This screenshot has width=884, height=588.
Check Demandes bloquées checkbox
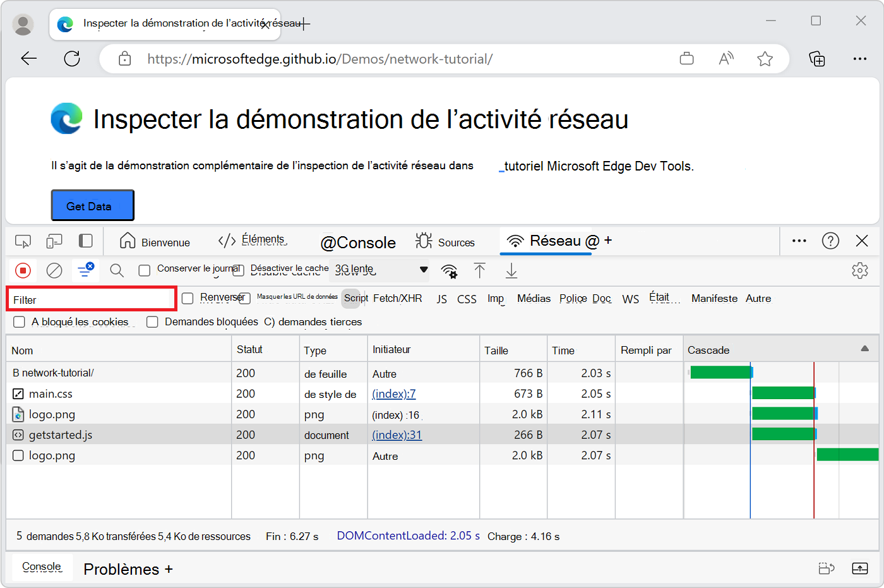point(152,322)
